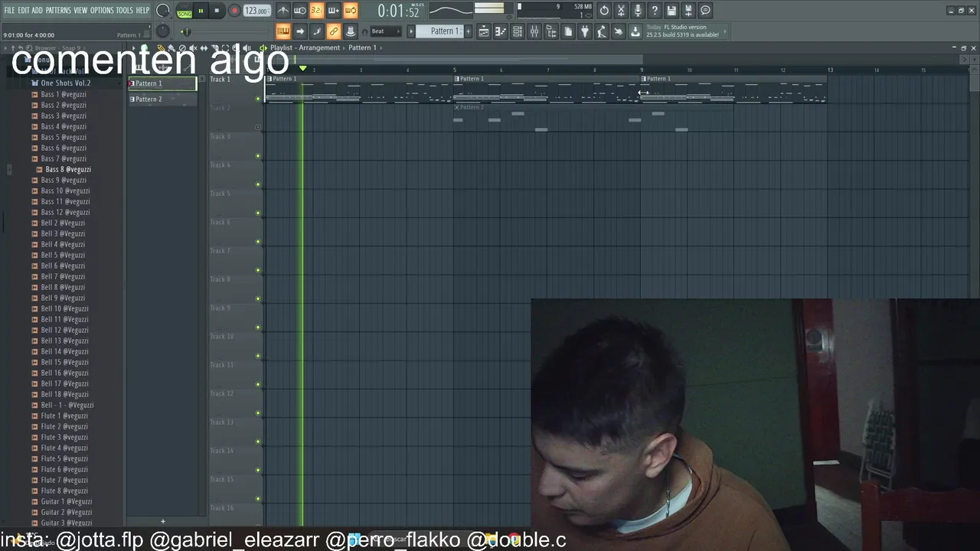The height and width of the screenshot is (551, 980).
Task: Open the FILE menu
Action: click(x=9, y=11)
